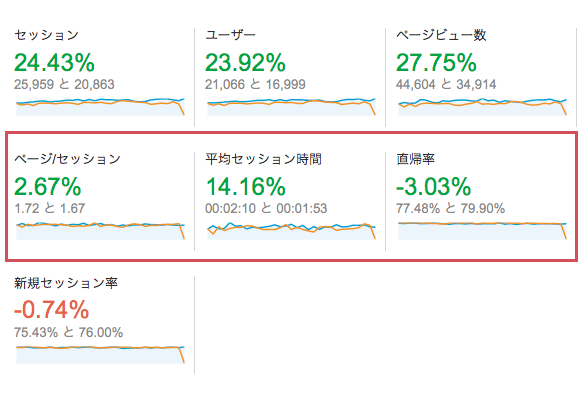Click the 直帰率 metric title
587x402 pixels.
[416, 159]
